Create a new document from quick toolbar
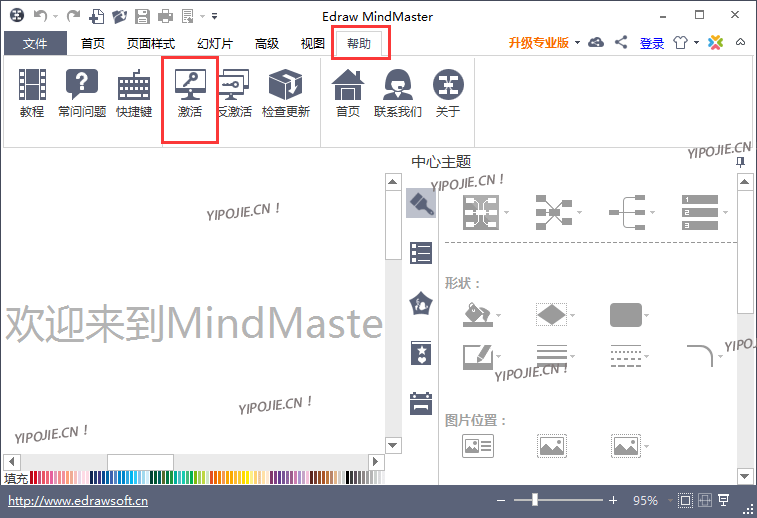Screen dimensions: 757x518 tap(97, 16)
